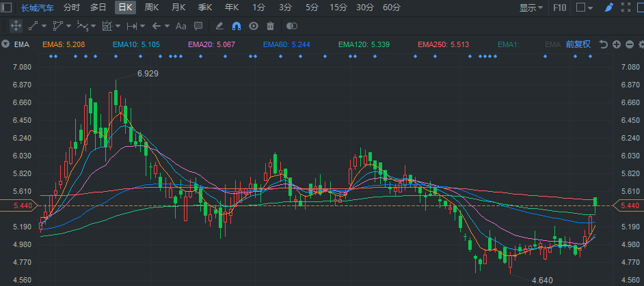Click the EMA250: 5.513 value
The width and height of the screenshot is (644, 286).
[x=443, y=44]
